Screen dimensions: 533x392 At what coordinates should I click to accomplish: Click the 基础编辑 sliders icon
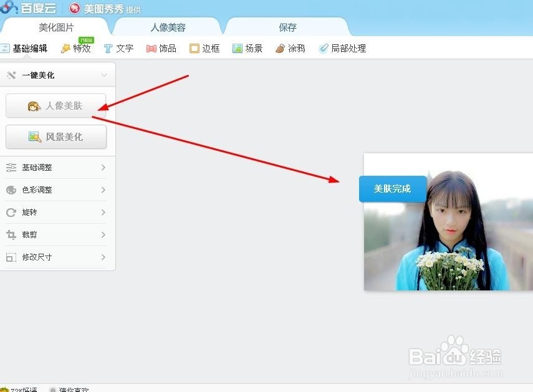pos(4,49)
